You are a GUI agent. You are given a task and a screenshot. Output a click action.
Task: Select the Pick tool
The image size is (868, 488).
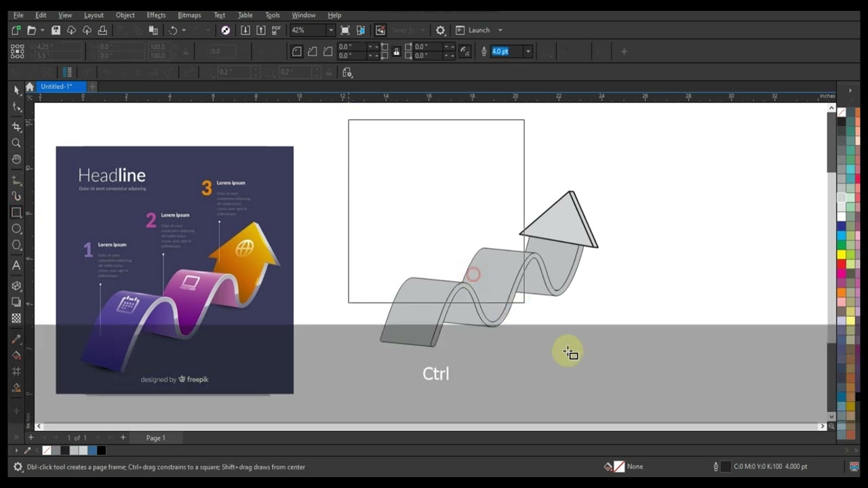point(16,90)
